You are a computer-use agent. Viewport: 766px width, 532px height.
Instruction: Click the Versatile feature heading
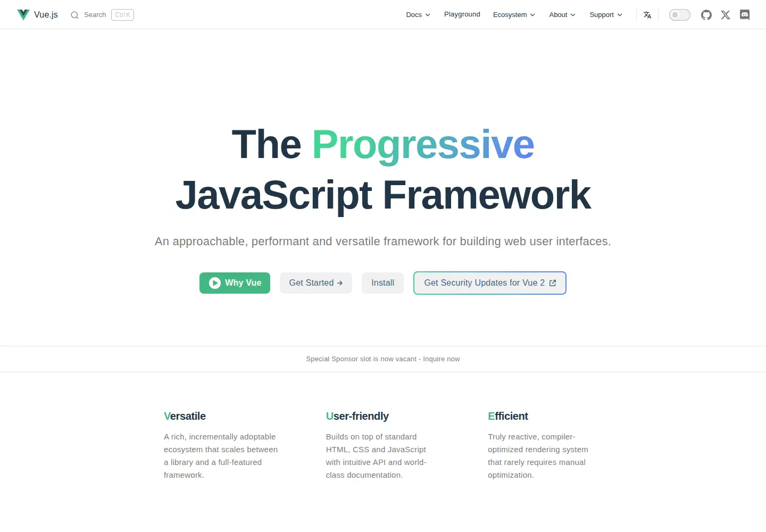click(x=185, y=416)
